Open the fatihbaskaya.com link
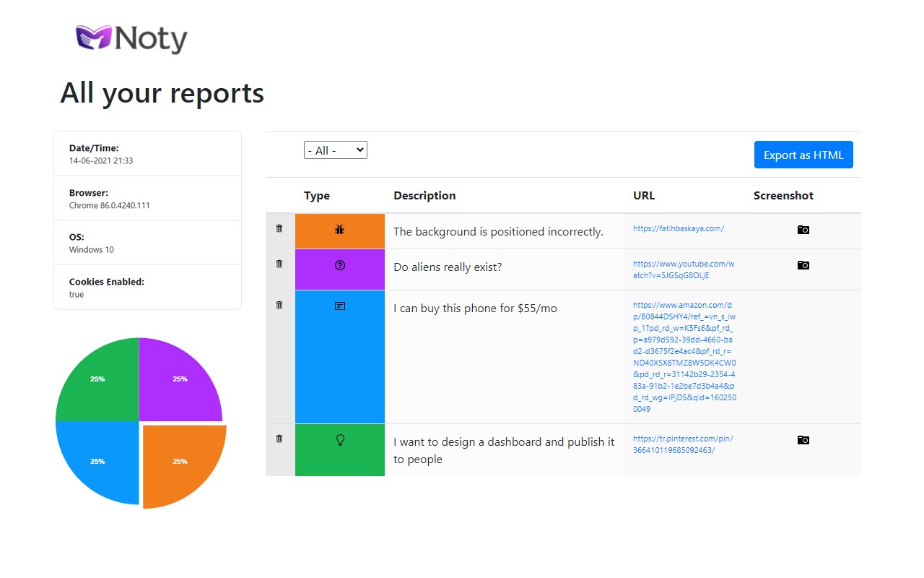 point(678,228)
